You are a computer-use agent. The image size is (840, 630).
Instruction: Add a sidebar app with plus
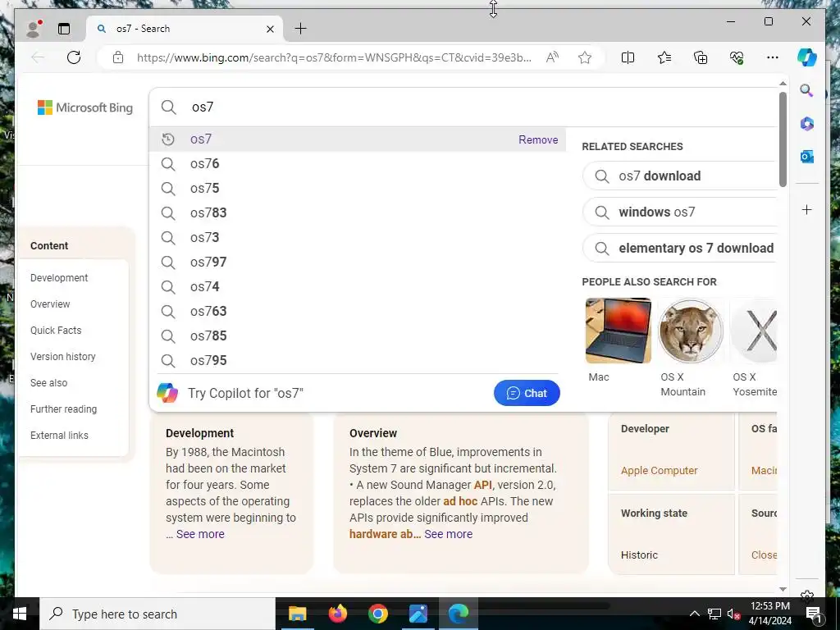click(807, 209)
